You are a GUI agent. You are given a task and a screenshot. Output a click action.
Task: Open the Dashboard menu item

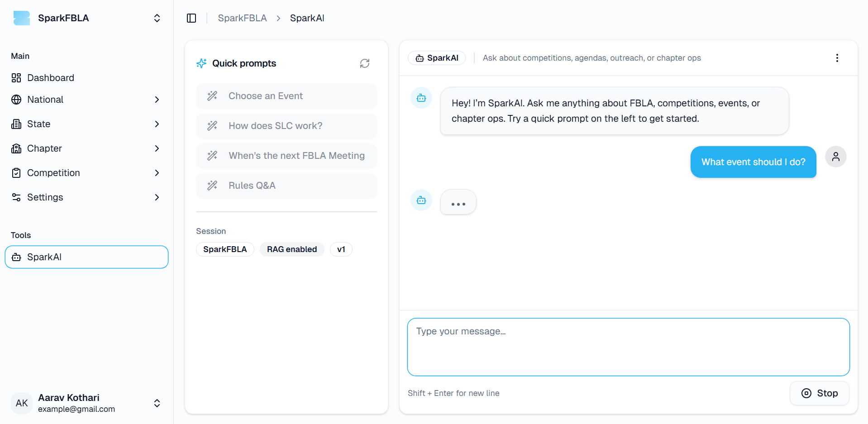click(86, 78)
